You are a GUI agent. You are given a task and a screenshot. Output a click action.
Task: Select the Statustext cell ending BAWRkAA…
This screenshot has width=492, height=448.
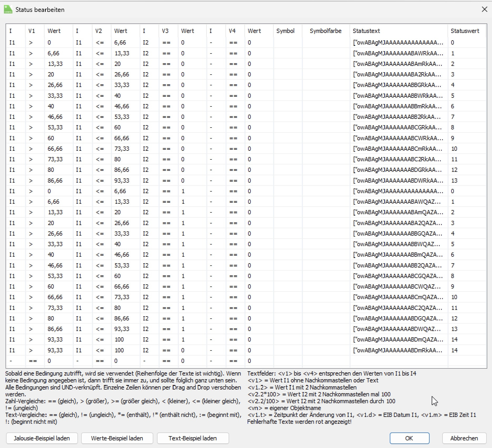click(398, 53)
